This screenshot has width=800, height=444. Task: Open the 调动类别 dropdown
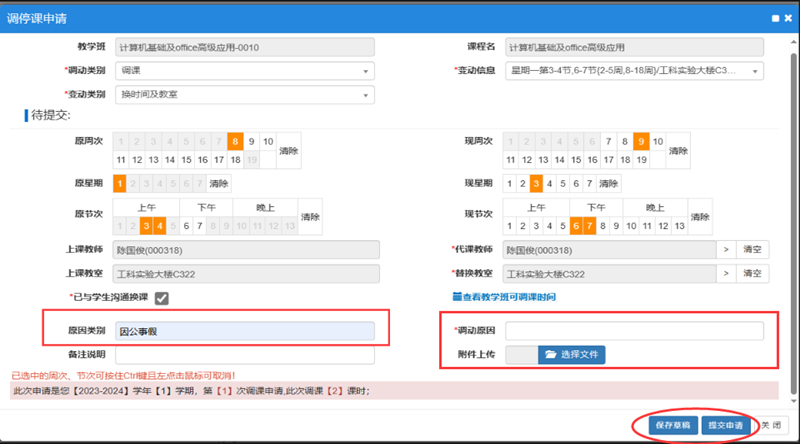tap(245, 71)
